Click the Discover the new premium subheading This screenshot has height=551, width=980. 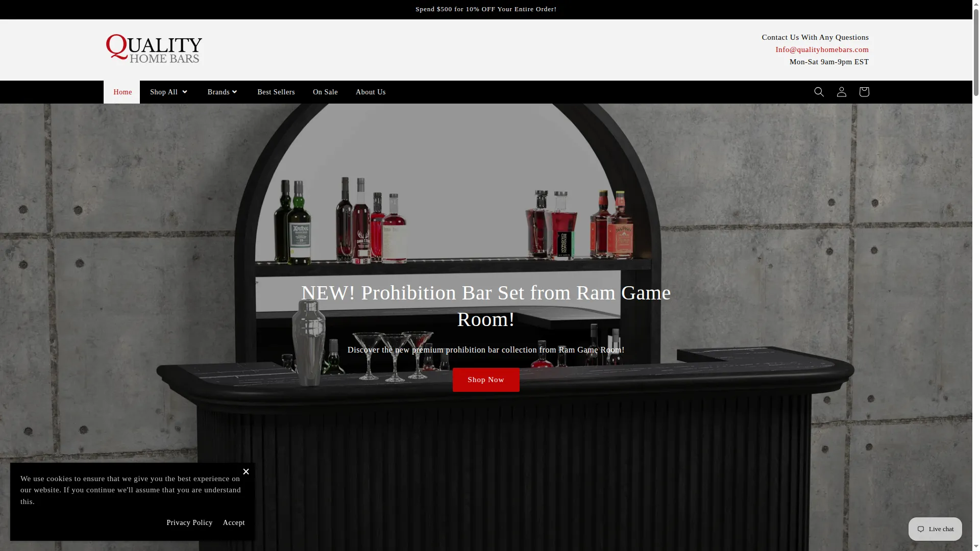pyautogui.click(x=486, y=349)
